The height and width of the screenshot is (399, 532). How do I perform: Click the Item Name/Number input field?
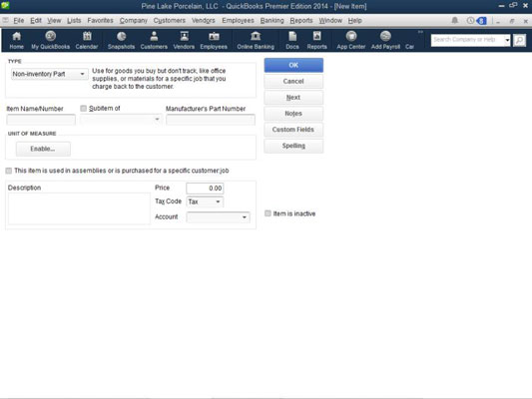(41, 120)
